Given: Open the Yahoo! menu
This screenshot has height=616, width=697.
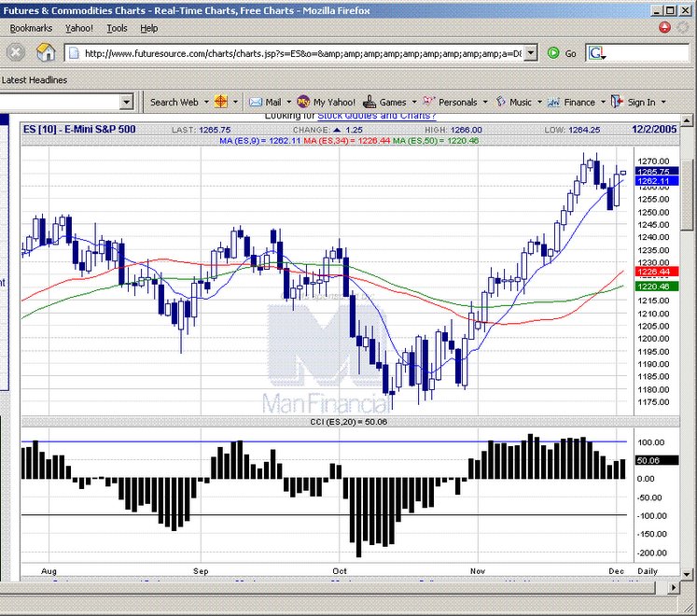Looking at the screenshot, I should [x=79, y=28].
